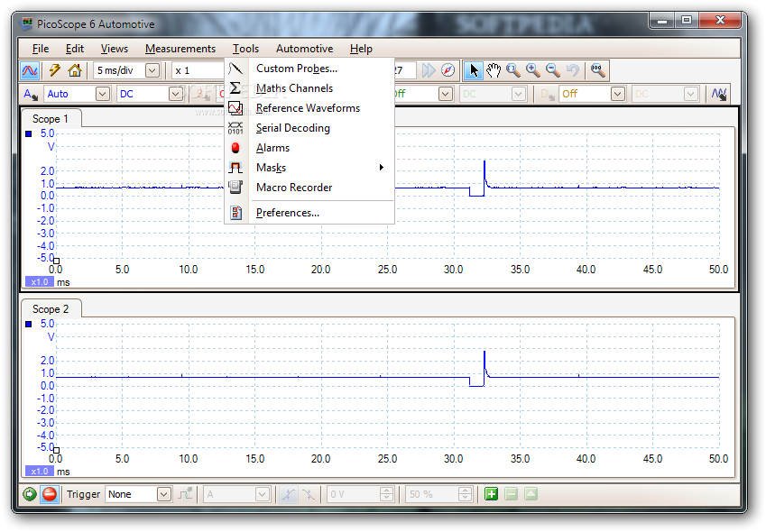Image resolution: width=766 pixels, height=532 pixels.
Task: Click the zoom in magnifier icon
Action: (x=533, y=70)
